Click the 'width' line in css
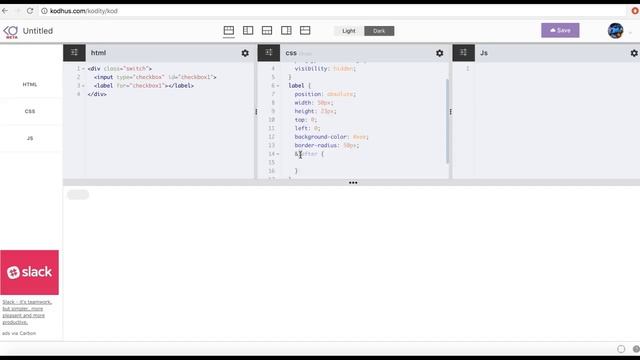The image size is (640, 360). tap(313, 103)
